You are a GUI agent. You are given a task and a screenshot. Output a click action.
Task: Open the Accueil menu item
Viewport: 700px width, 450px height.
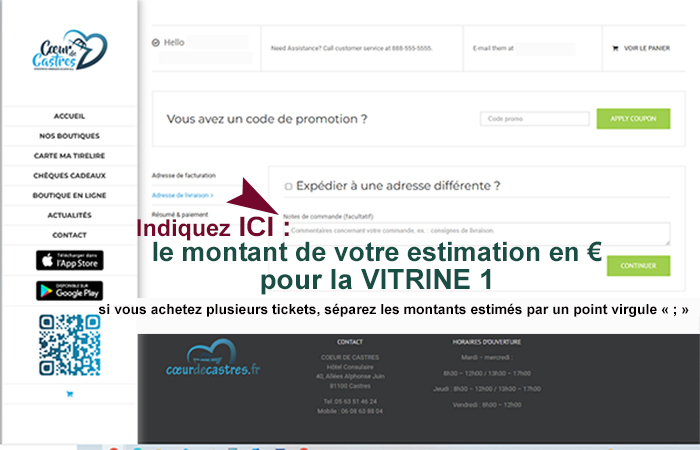click(x=69, y=116)
